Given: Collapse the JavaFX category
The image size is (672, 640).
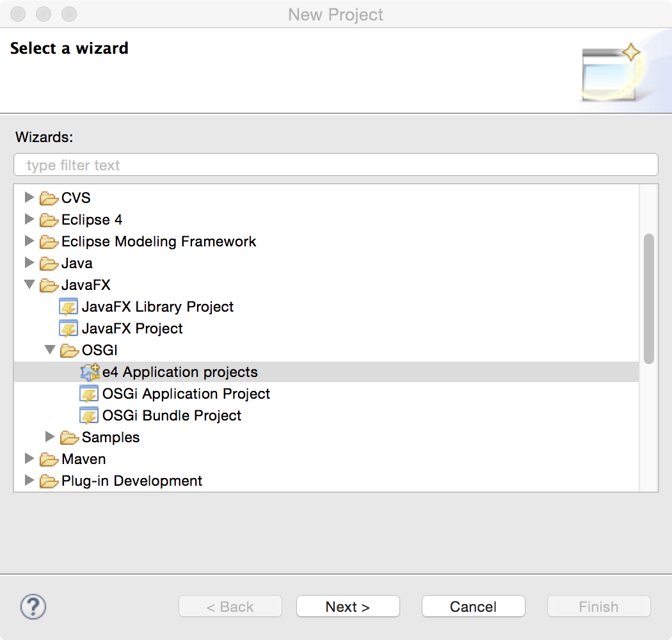Looking at the screenshot, I should point(29,285).
